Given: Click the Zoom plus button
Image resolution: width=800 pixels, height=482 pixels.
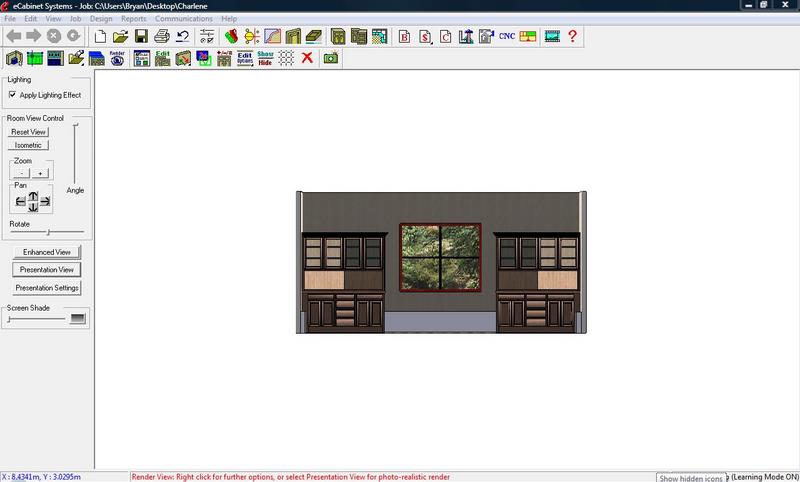Looking at the screenshot, I should click(x=40, y=173).
